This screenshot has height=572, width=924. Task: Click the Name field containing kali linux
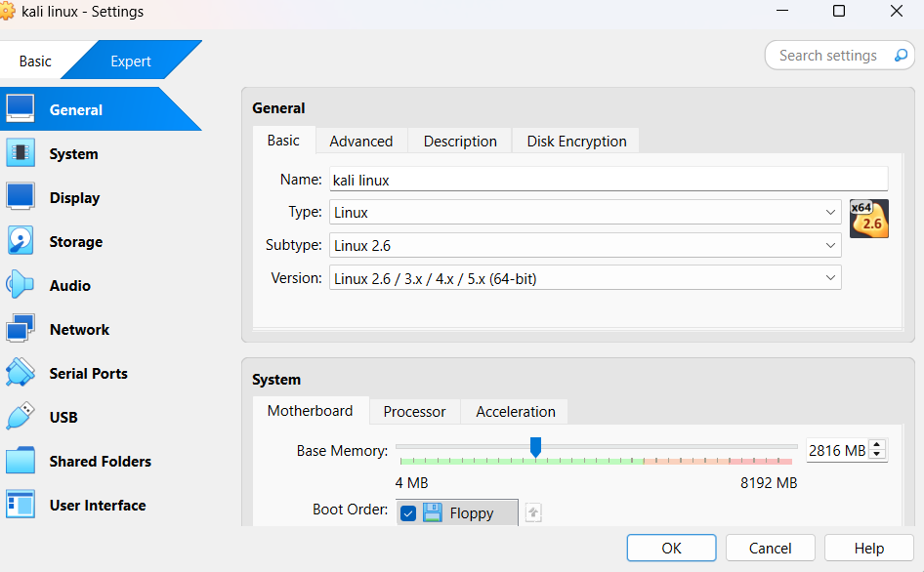pyautogui.click(x=609, y=179)
